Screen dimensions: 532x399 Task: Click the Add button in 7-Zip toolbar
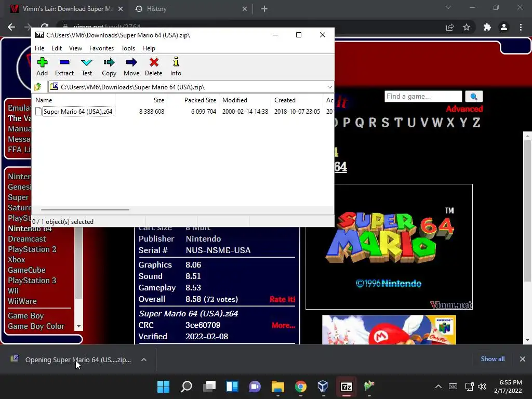click(x=42, y=67)
